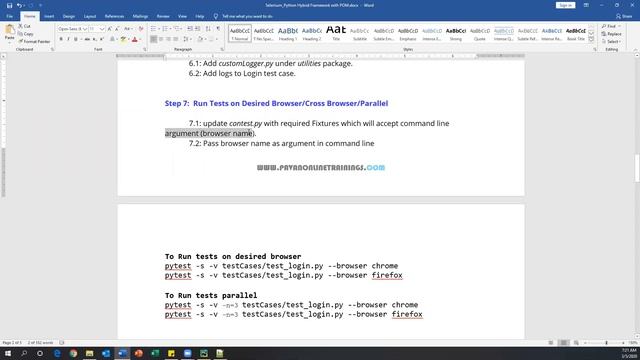640x360 pixels.
Task: Click the vertical scrollbar thumb
Action: 637,168
